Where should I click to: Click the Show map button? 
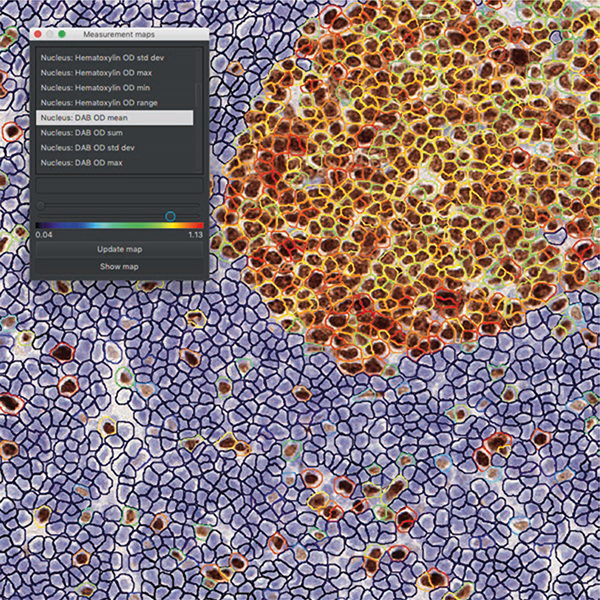tap(119, 266)
